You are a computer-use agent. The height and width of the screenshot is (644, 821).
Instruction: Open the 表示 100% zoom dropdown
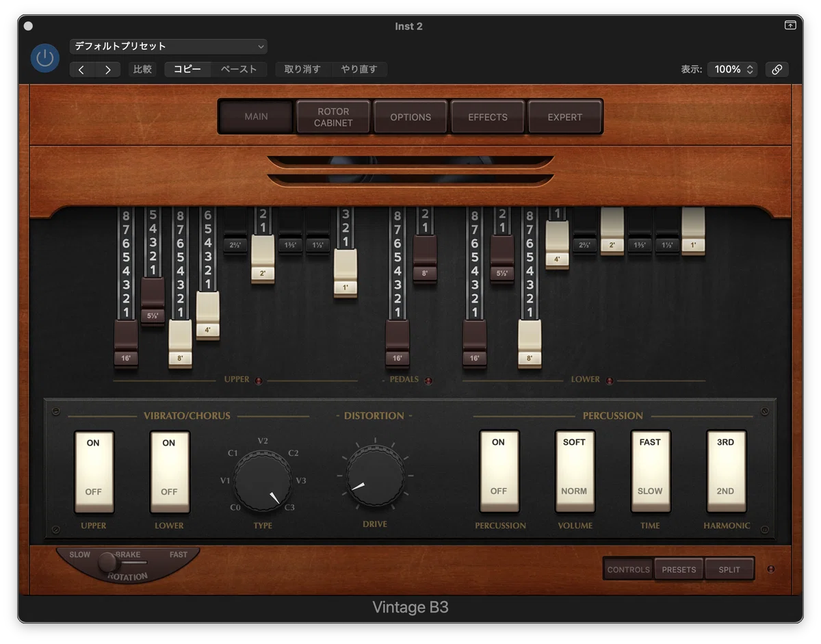pyautogui.click(x=733, y=69)
